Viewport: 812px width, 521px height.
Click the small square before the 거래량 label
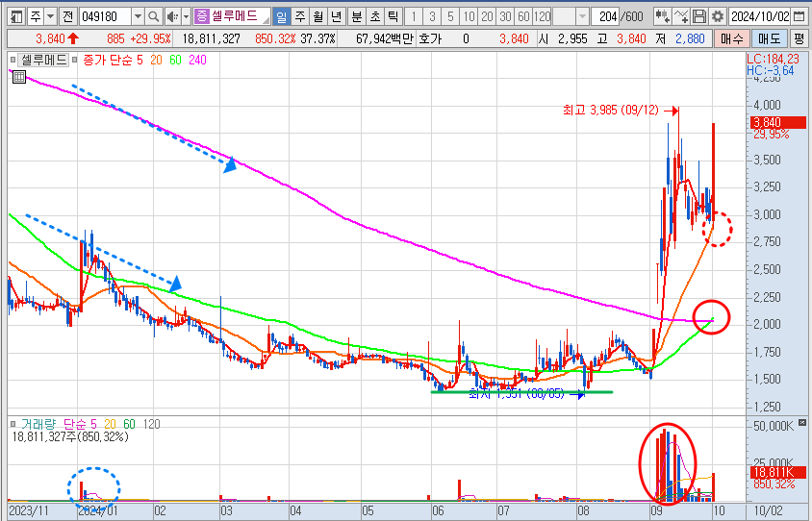click(13, 424)
